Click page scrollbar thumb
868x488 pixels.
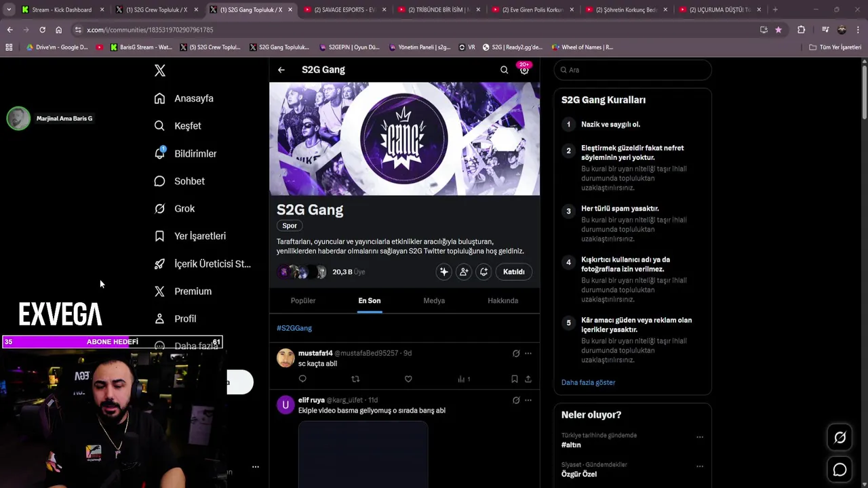click(x=864, y=92)
